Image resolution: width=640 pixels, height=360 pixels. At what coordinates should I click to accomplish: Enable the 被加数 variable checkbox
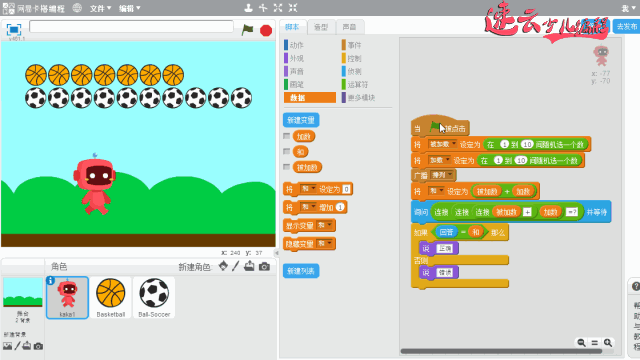(287, 167)
